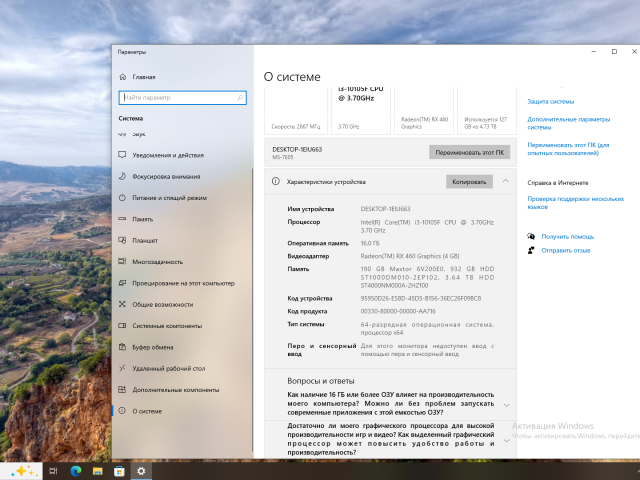
Task: Expand the графического процессора question
Action: click(x=507, y=440)
